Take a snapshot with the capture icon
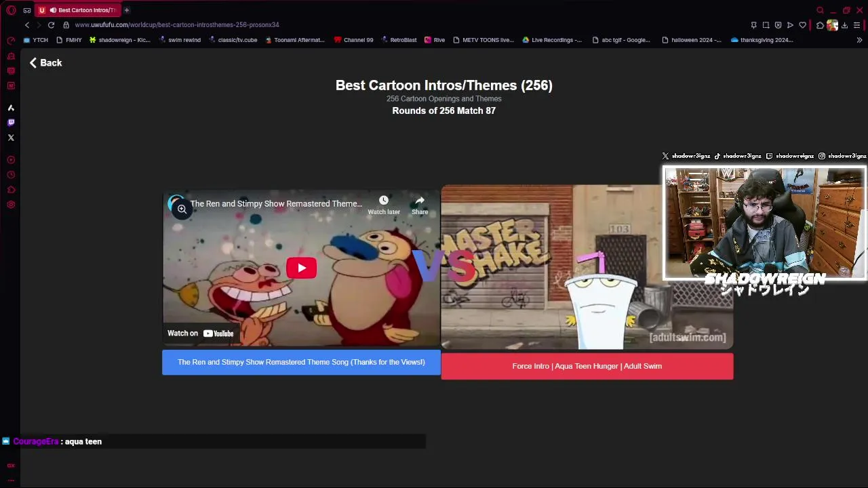The height and width of the screenshot is (488, 868). [x=766, y=25]
